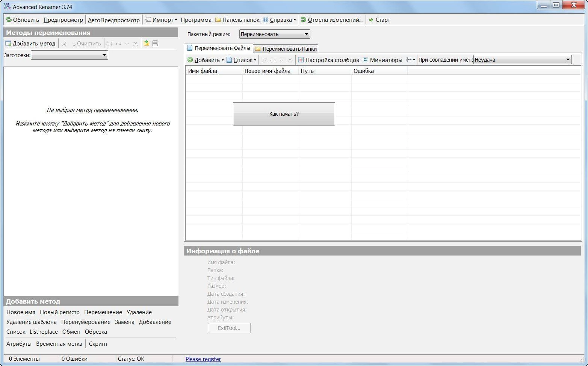Switch to Переименовать Папки tab

coord(286,49)
